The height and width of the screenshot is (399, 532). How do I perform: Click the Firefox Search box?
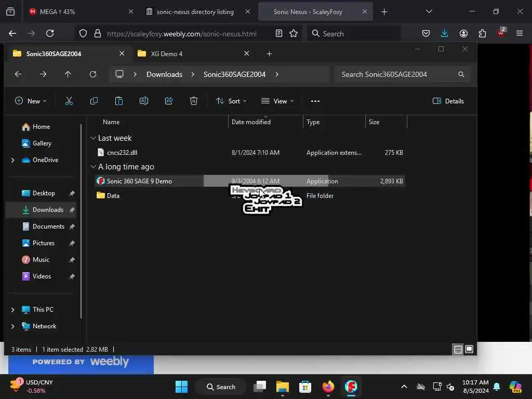pyautogui.click(x=354, y=34)
